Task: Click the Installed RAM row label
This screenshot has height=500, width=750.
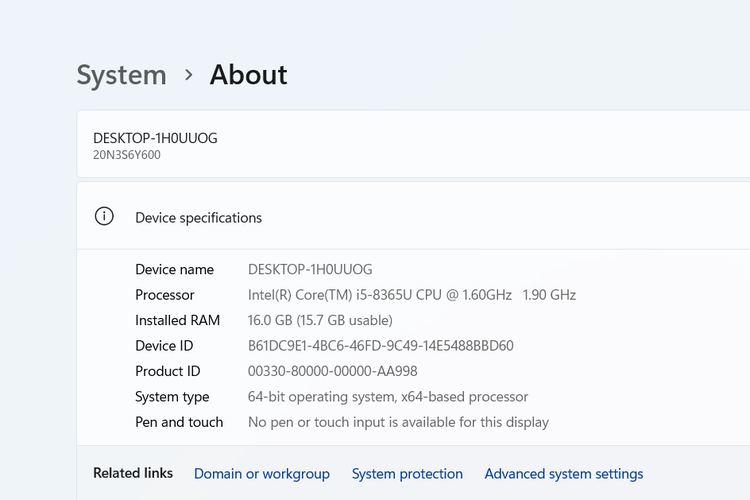Action: [177, 320]
